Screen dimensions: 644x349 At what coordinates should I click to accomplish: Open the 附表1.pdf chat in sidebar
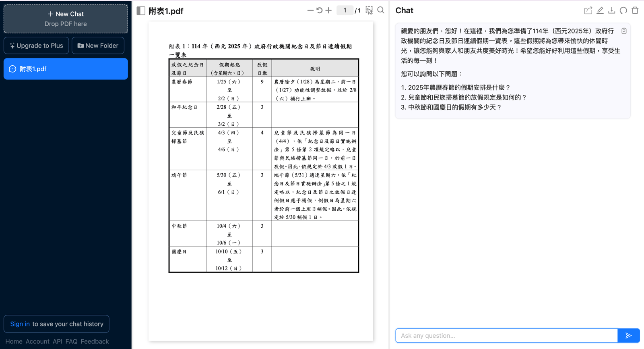66,69
